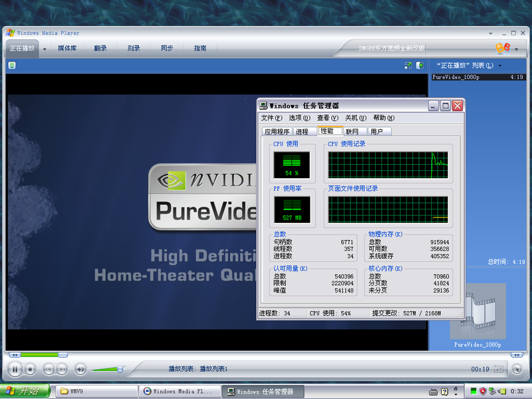Open 帮助 menu in Task Manager
Screen dimensions: 532x399
pyautogui.click(x=384, y=118)
